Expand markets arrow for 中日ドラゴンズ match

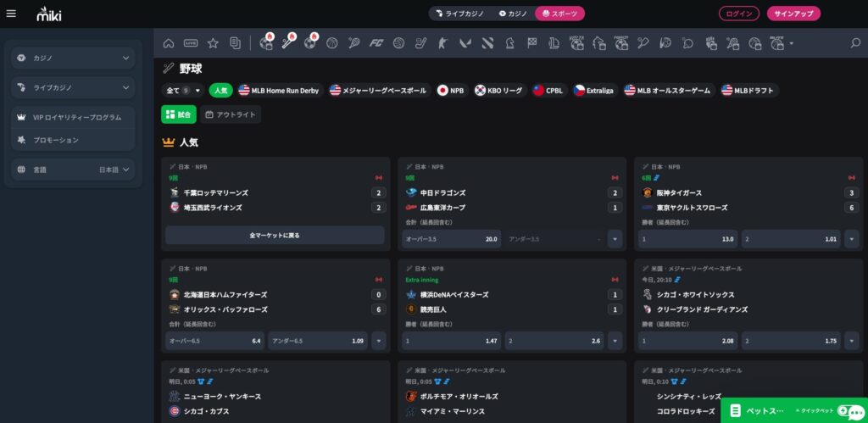tap(615, 239)
